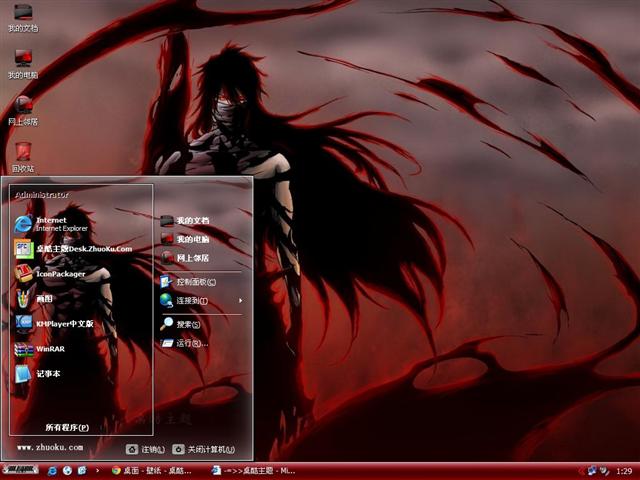Open 我的文档 in Start menu right pane
This screenshot has width=640, height=480.
(x=185, y=221)
